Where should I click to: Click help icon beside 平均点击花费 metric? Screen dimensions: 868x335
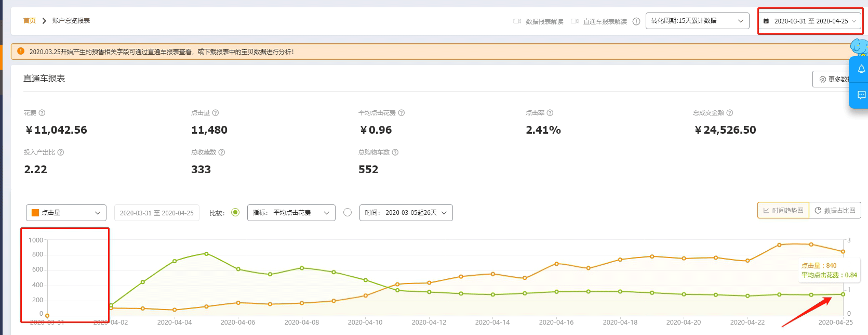pyautogui.click(x=402, y=113)
